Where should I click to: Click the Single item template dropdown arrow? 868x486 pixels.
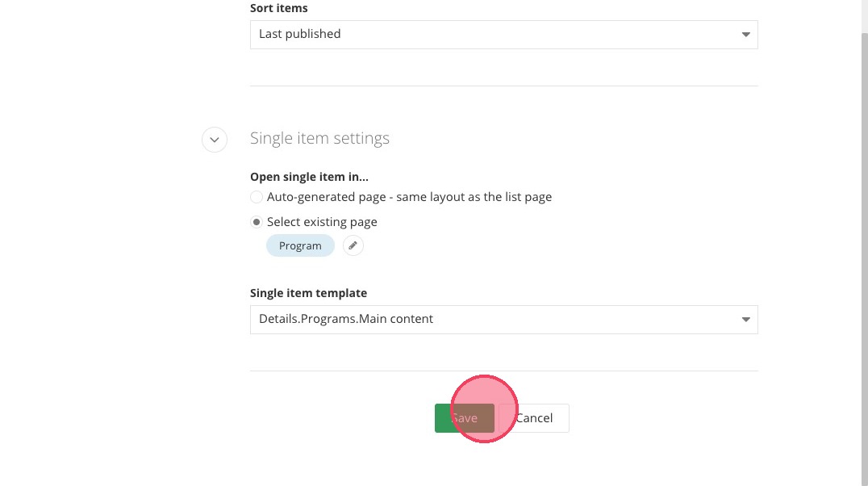coord(745,320)
